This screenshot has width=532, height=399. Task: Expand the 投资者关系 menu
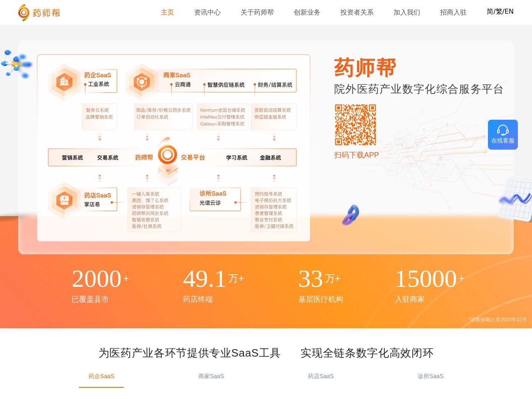coord(357,12)
